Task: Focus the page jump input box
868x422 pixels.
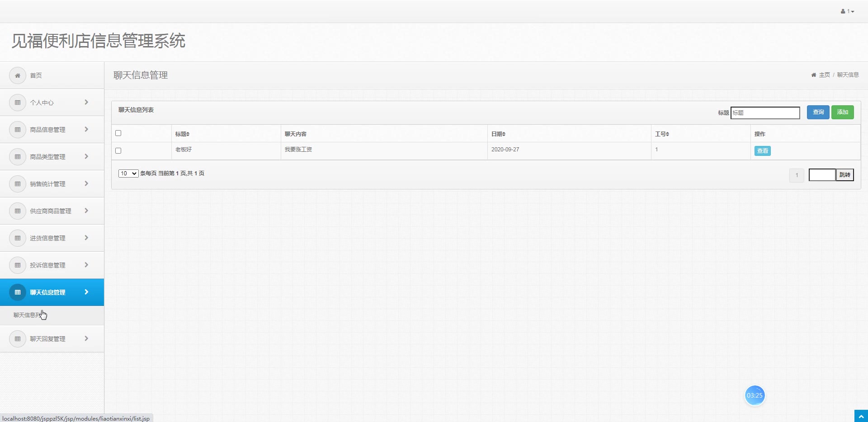Action: pos(822,175)
